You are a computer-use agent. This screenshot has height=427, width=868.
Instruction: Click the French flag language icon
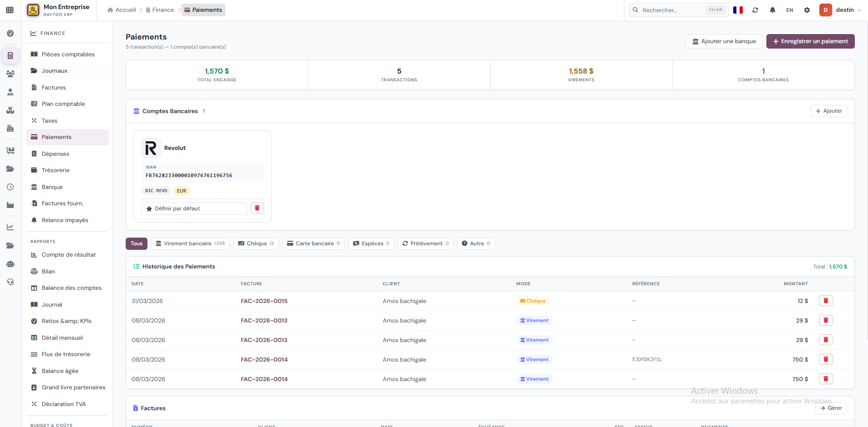(x=738, y=10)
